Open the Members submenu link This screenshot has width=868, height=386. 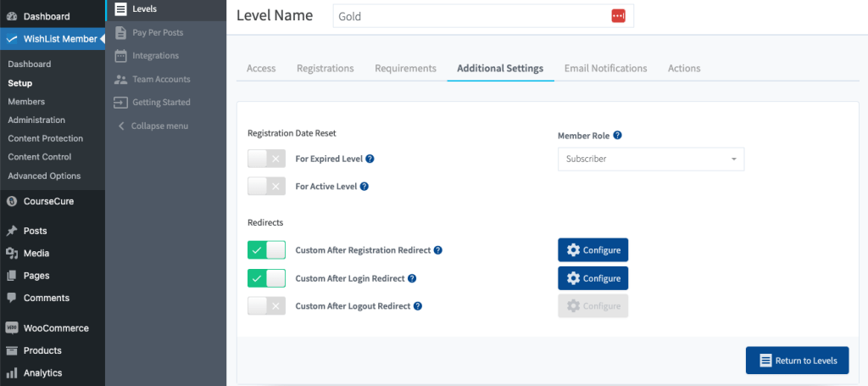[x=26, y=102]
